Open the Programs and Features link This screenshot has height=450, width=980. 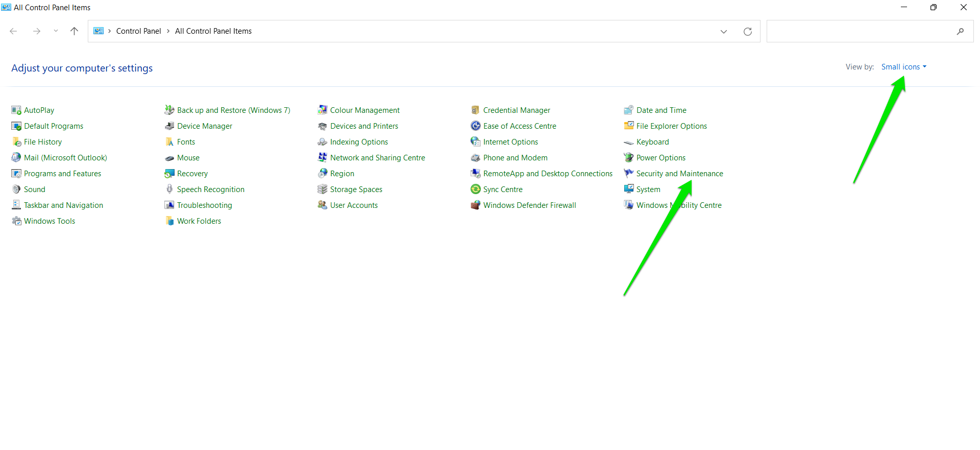coord(62,174)
